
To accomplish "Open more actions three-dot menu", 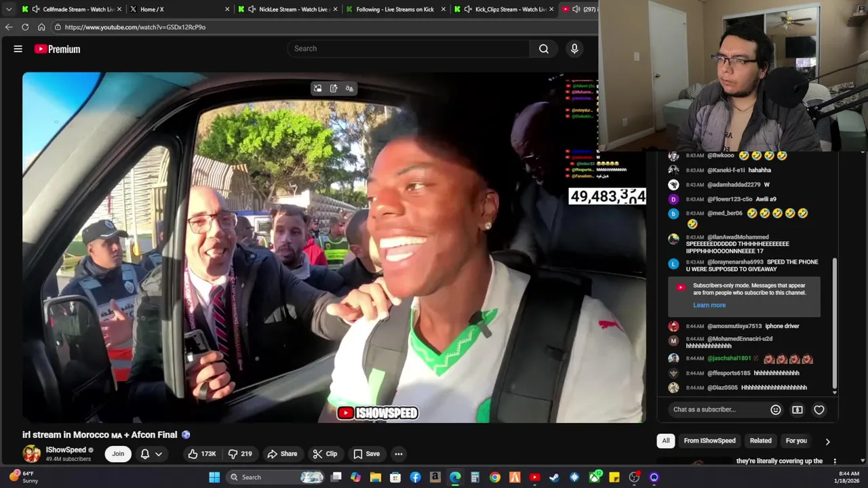I will pos(399,453).
